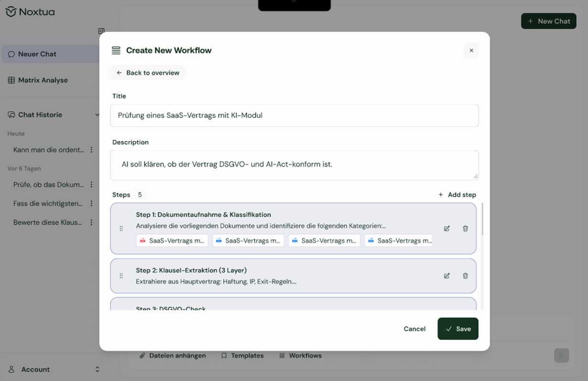Click Add step button
Viewport: 588px width, 381px height.
(x=457, y=195)
